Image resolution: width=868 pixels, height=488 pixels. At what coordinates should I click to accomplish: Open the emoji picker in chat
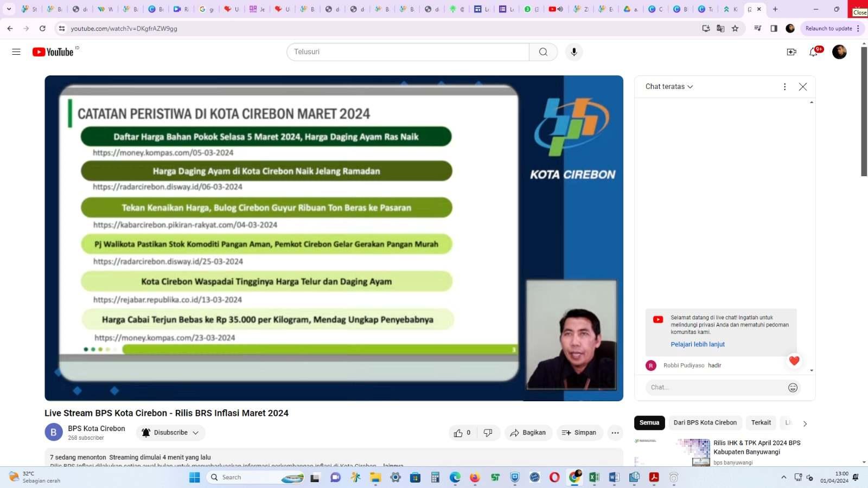[x=793, y=388]
